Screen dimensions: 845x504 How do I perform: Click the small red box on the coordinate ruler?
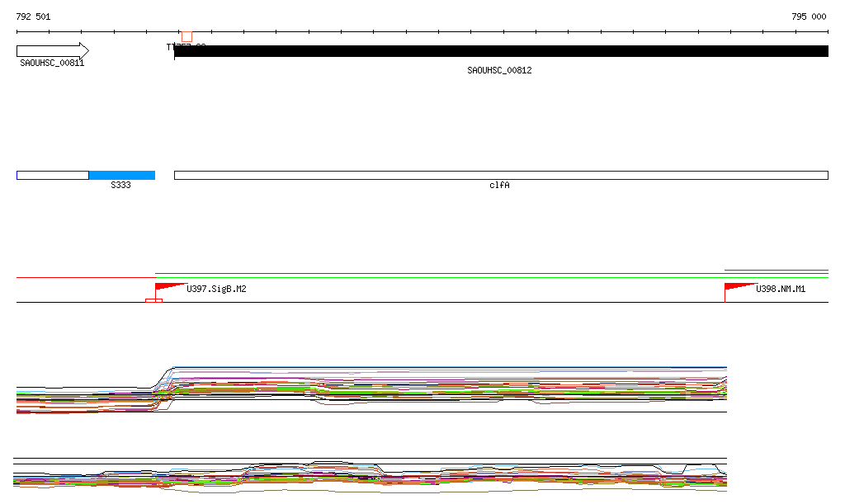187,36
